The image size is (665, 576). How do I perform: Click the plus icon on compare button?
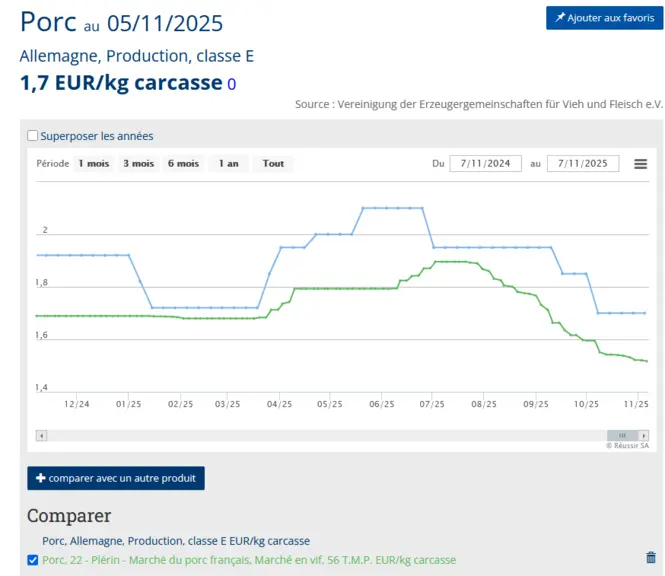(41, 478)
